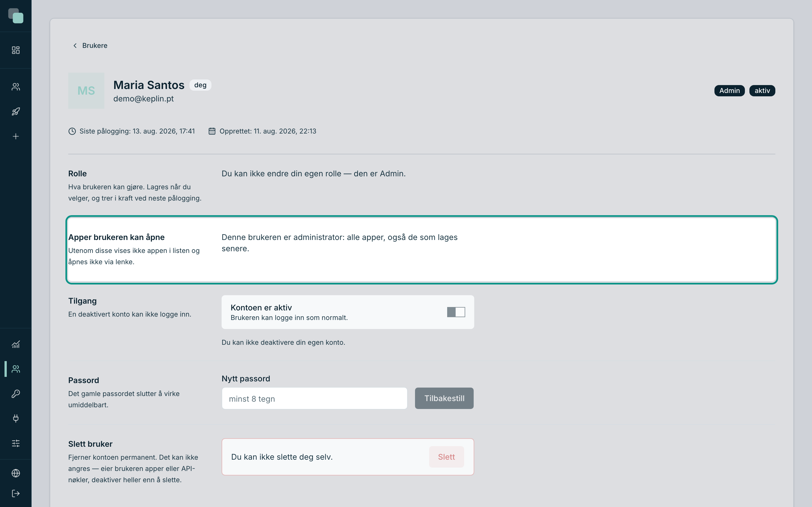Click the MS avatar thumbnail
This screenshot has height=507, width=812.
86,90
